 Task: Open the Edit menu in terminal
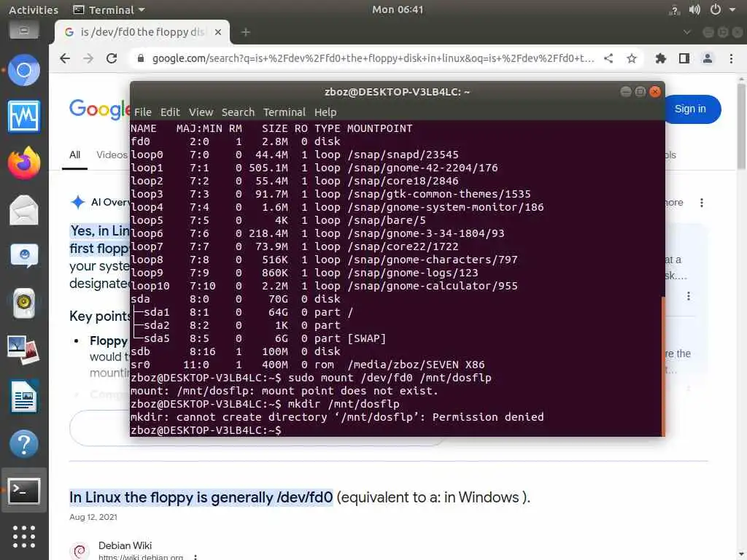170,112
